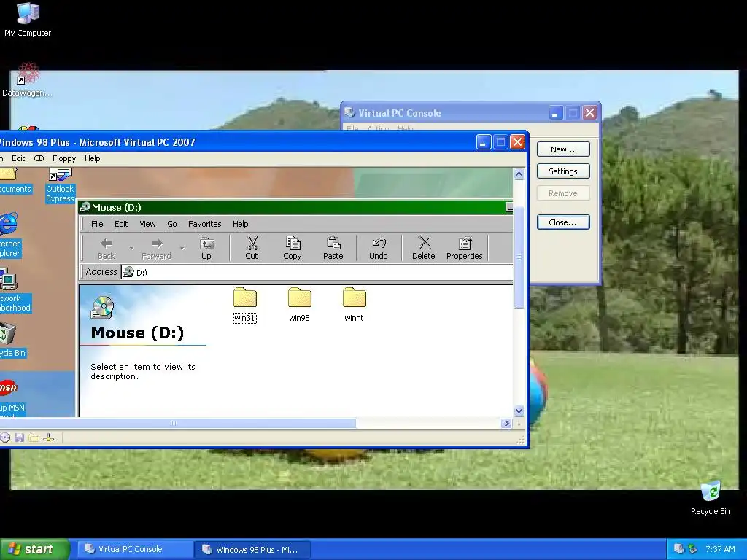The image size is (747, 560).
Task: Click the floppy status icon in Virtual PC
Action: 19,437
